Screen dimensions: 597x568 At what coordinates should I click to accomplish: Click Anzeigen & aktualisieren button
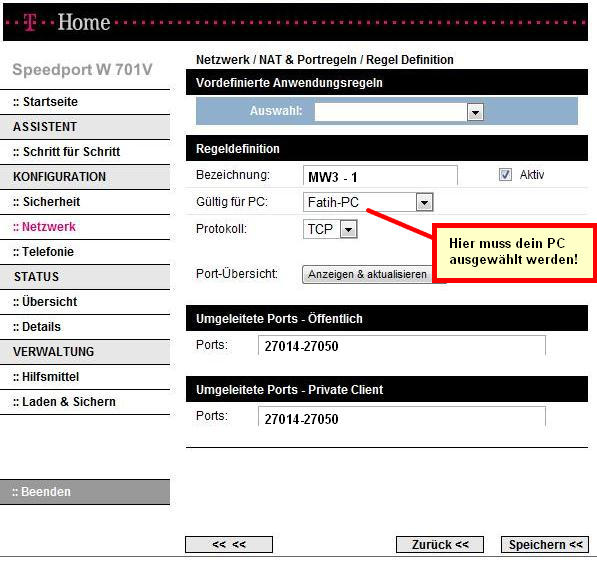368,274
